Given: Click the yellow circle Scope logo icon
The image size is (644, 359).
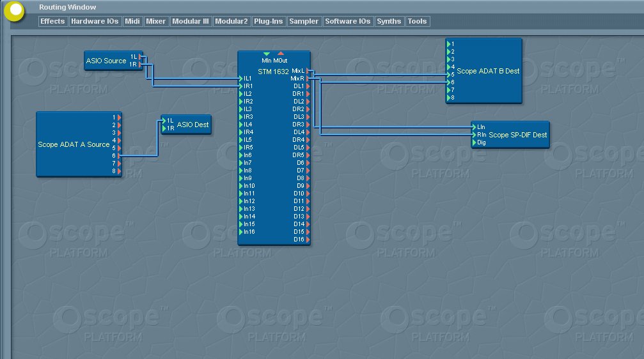Looking at the screenshot, I should click(14, 11).
